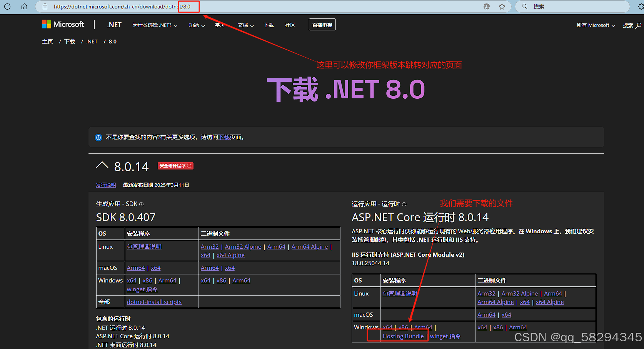Click SDK Linux 包管理器说明 link
The image size is (644, 349).
point(144,247)
